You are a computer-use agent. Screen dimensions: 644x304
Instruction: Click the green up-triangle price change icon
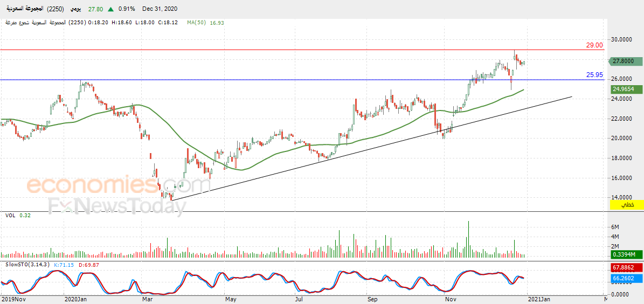click(x=111, y=9)
